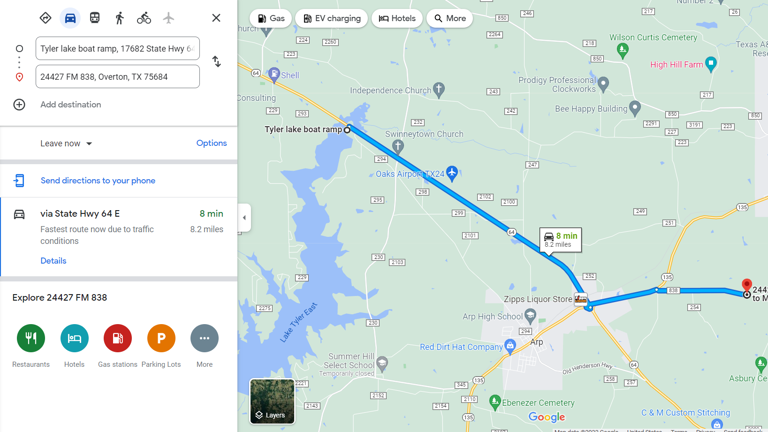Select the Walking travel mode icon

point(120,18)
